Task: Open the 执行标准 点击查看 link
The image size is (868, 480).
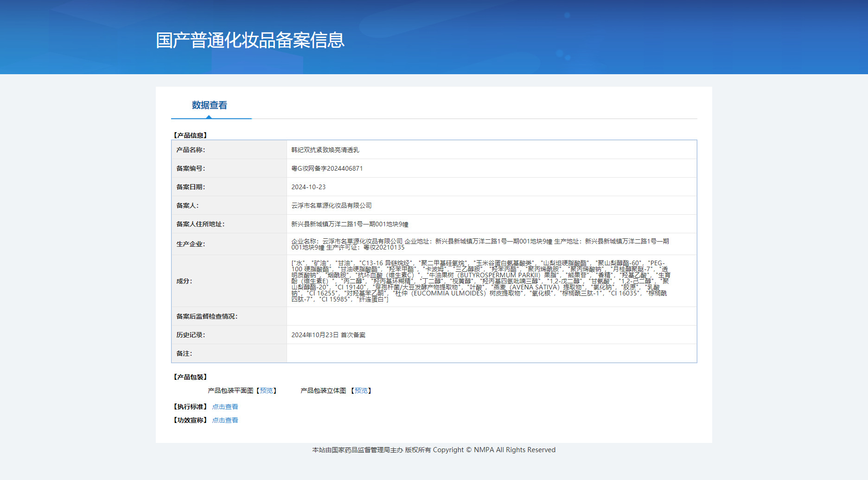Action: pos(225,407)
